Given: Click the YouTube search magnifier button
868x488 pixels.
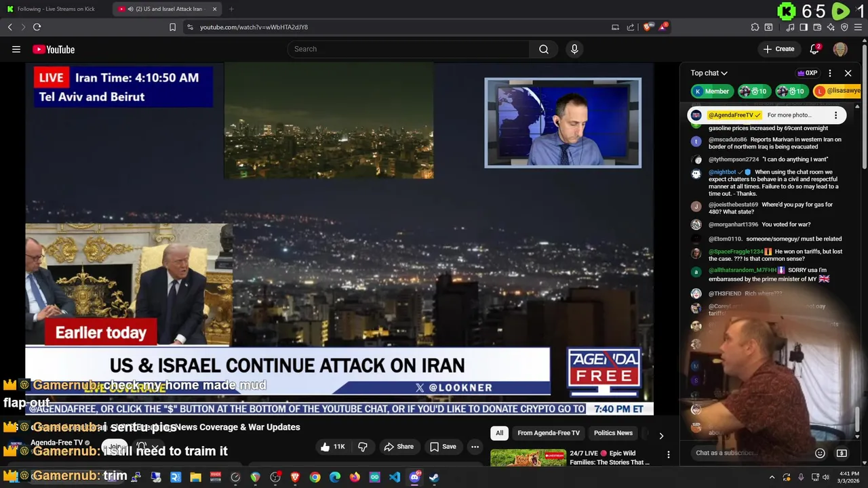Looking at the screenshot, I should click(544, 49).
